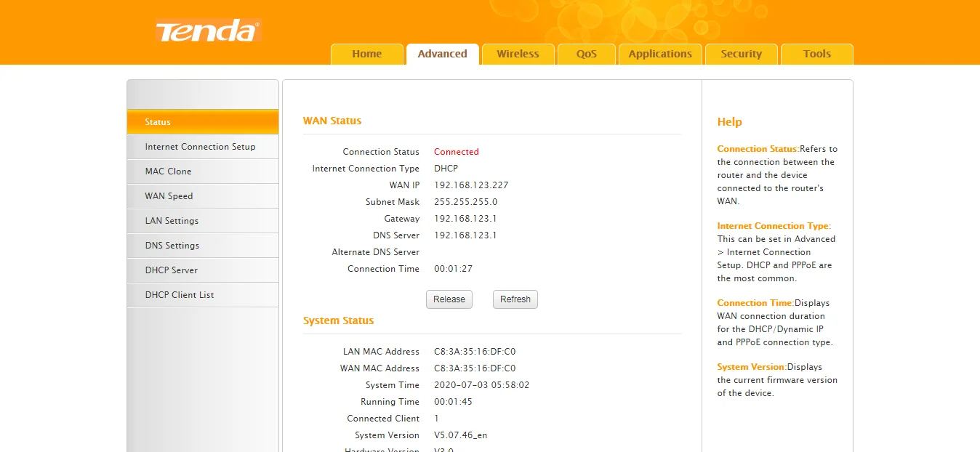Choose DNS Settings from sidebar
The width and height of the screenshot is (980, 452).
click(172, 246)
